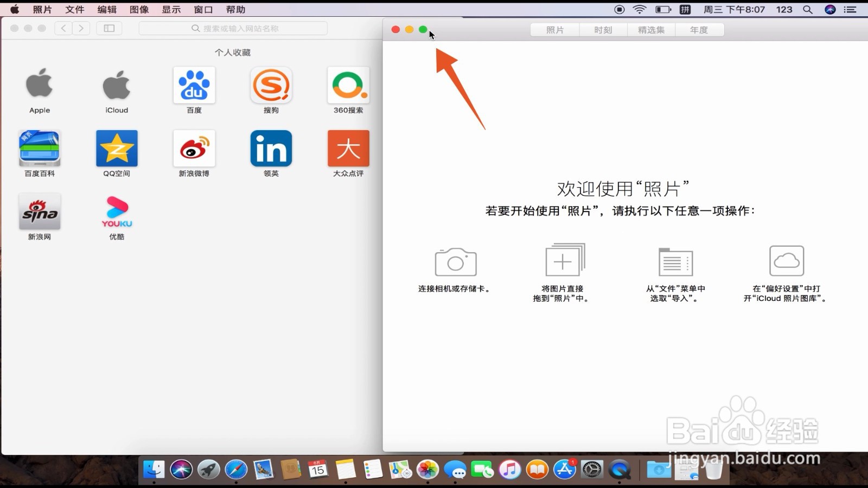The width and height of the screenshot is (868, 488).
Task: Minimize the Photos window with yellow button
Action: 410,30
